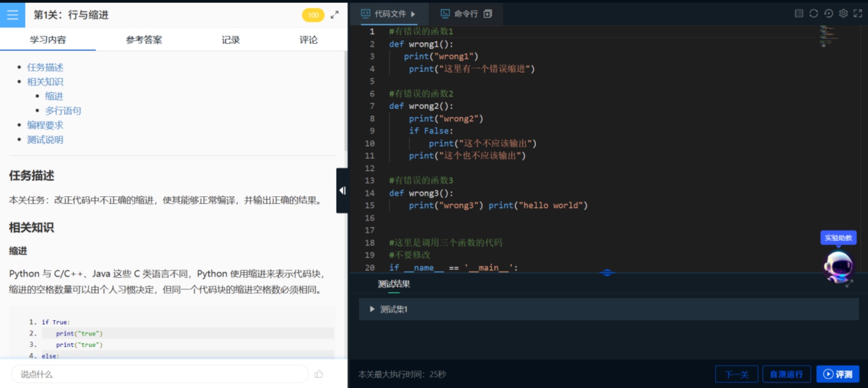Expand the 代码文件 file tree arrow
868x388 pixels.
[413, 14]
